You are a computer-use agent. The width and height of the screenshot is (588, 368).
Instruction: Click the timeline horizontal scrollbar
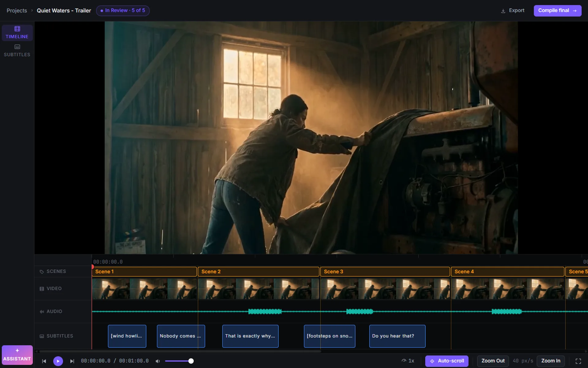pos(180,351)
